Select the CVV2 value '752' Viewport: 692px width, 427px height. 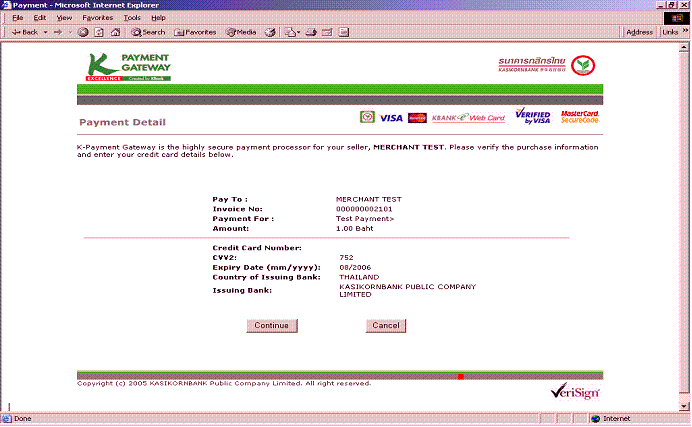[346, 258]
